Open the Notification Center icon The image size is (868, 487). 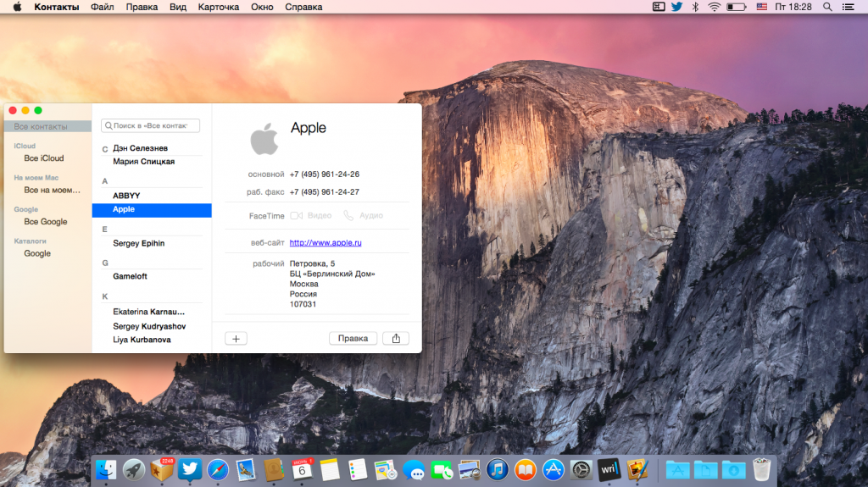pyautogui.click(x=850, y=7)
